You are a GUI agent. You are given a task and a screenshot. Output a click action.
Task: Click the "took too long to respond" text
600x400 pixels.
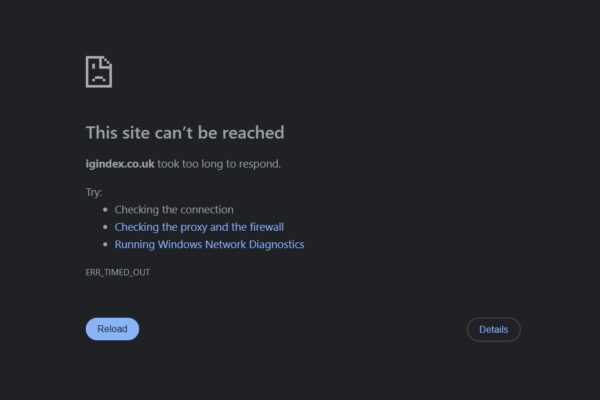(x=219, y=163)
